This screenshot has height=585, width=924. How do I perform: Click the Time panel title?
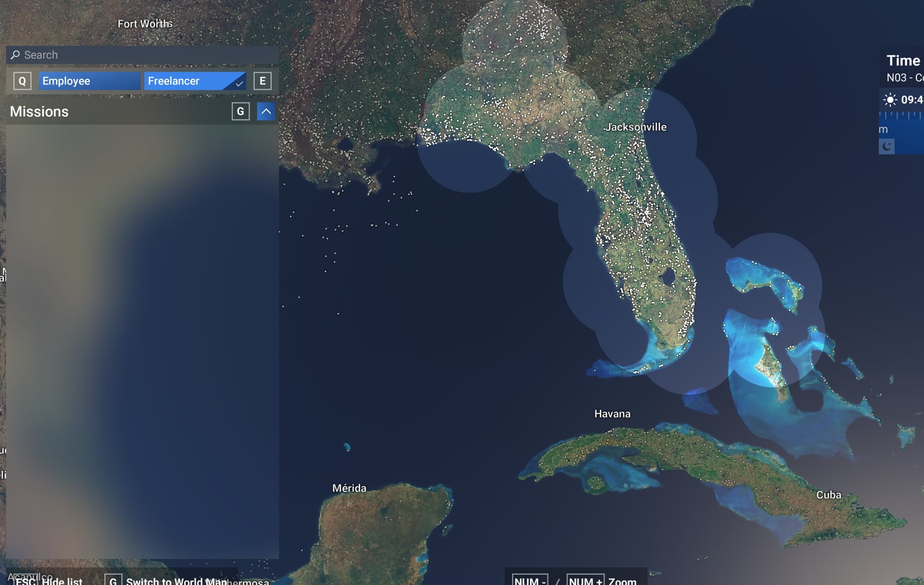pyautogui.click(x=903, y=61)
